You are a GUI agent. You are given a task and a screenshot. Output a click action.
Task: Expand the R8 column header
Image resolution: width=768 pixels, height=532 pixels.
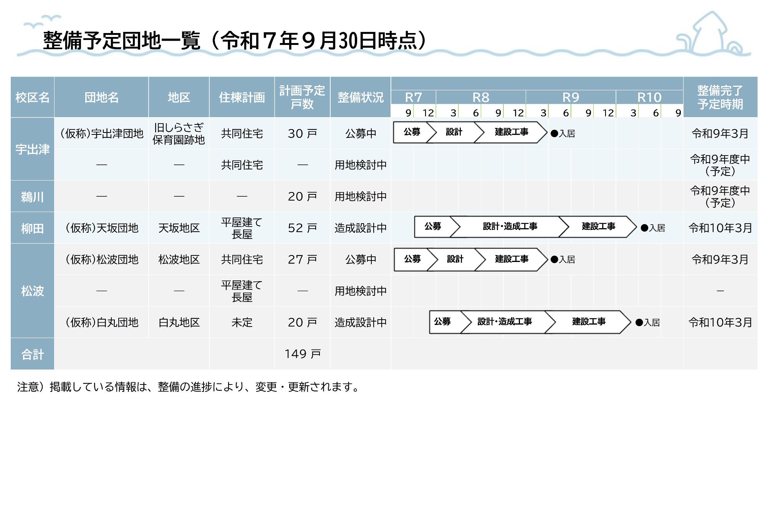point(482,97)
